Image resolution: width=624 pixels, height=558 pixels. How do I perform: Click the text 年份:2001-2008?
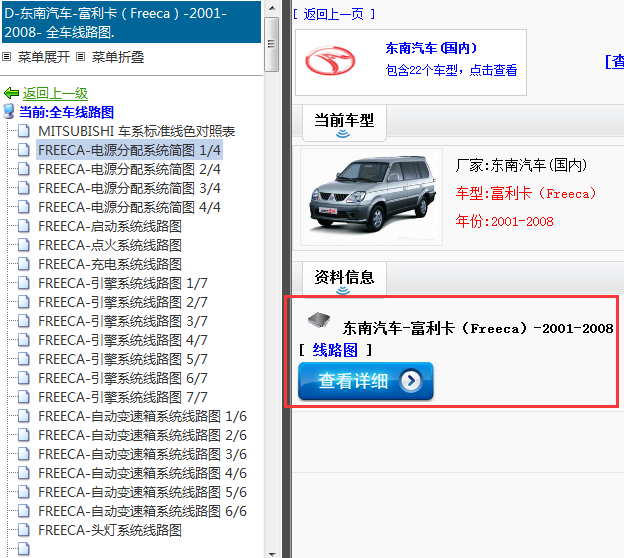504,221
